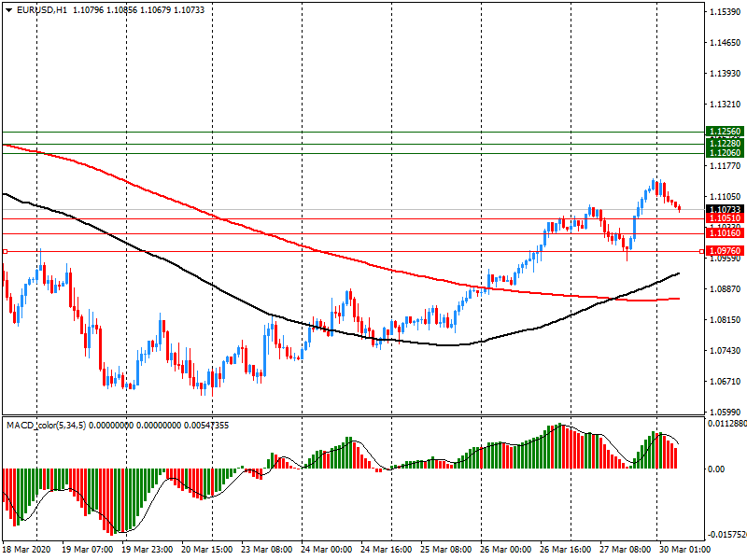Click the 1.10510 red level label
The height and width of the screenshot is (560, 747).
click(726, 218)
